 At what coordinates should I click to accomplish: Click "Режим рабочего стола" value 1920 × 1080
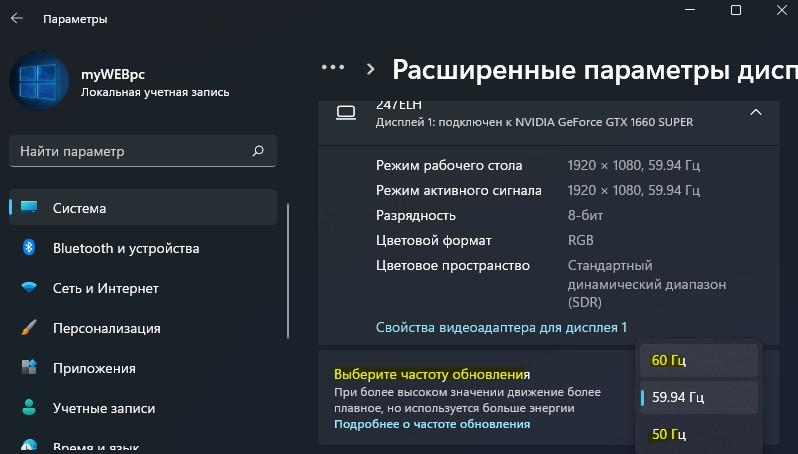[x=634, y=165]
